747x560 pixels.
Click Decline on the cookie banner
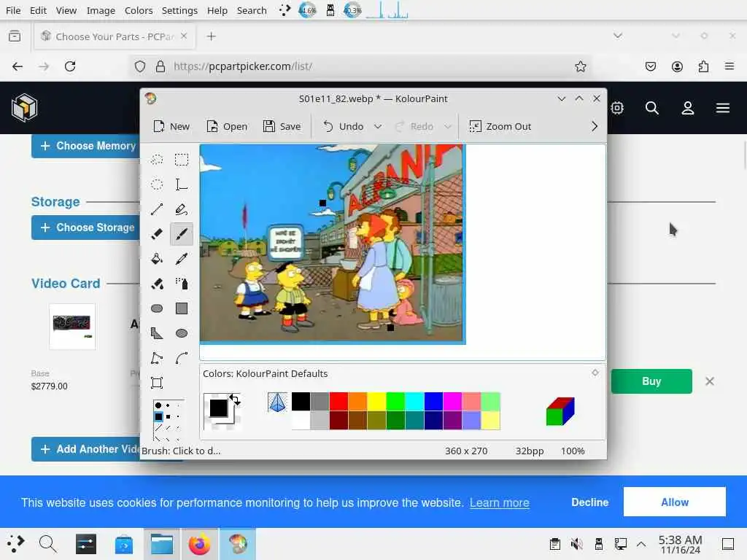click(x=589, y=502)
